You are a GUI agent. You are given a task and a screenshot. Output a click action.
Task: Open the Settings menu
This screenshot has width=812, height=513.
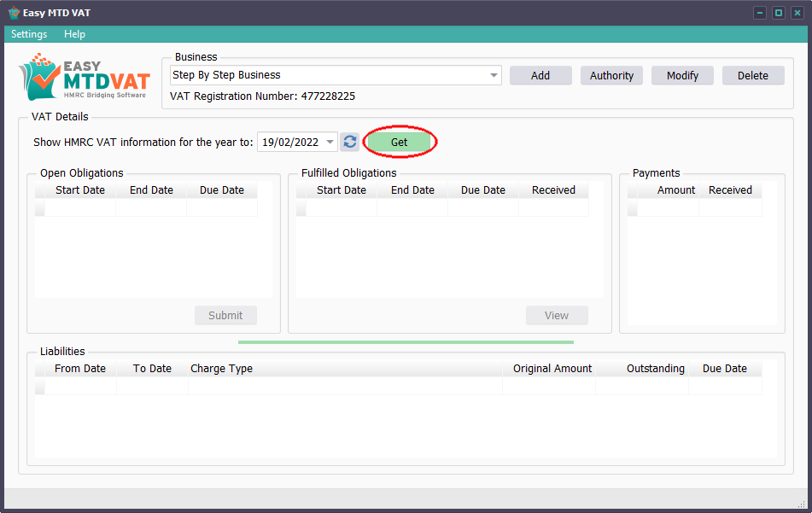(x=29, y=34)
